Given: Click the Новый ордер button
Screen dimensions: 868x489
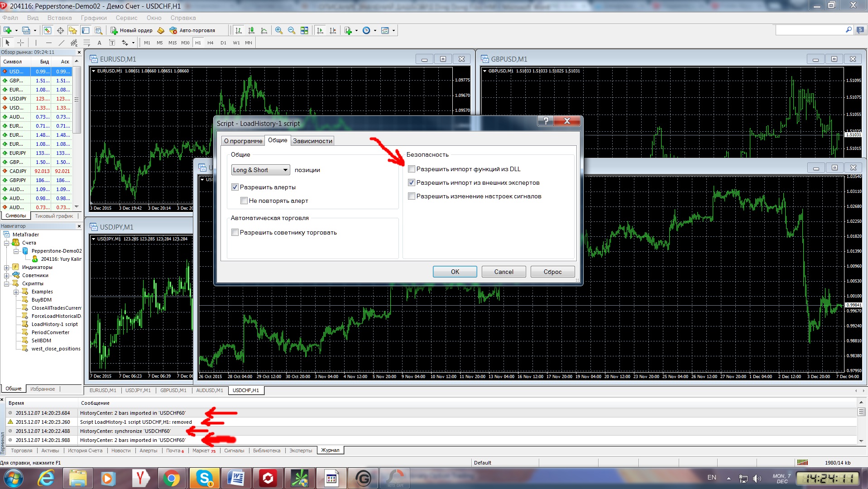Looking at the screenshot, I should coord(131,30).
